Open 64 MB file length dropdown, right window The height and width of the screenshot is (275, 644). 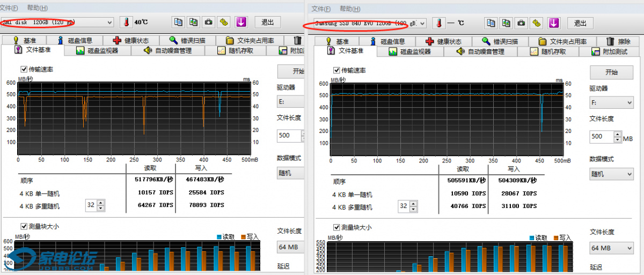coord(611,248)
